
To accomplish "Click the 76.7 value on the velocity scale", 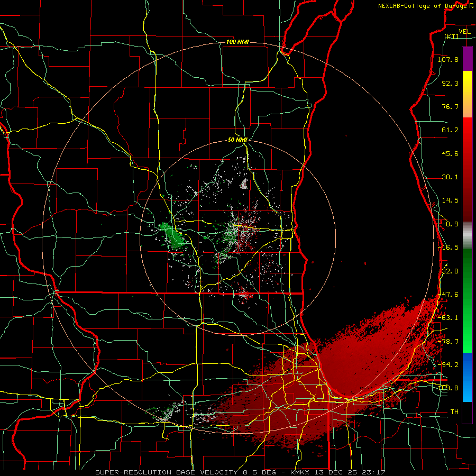I will click(x=450, y=106).
